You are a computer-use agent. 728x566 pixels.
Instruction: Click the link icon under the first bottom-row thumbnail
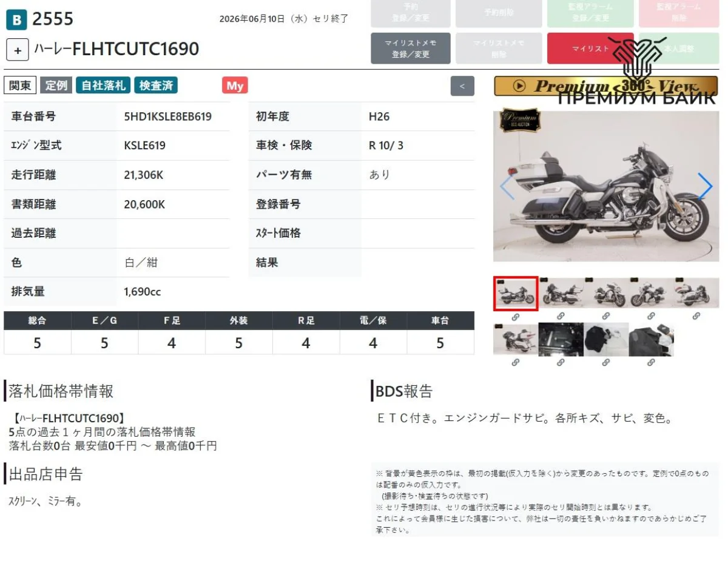tap(515, 363)
